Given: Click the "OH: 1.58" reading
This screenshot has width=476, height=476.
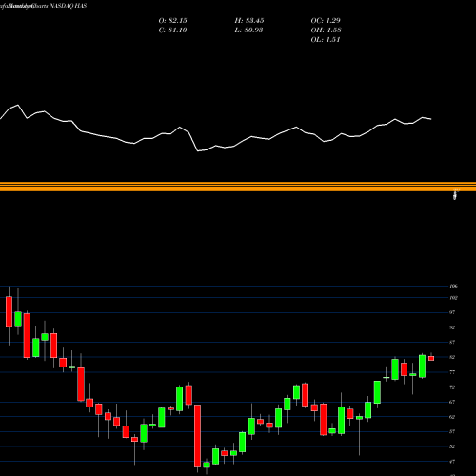Looking at the screenshot, I should (326, 30).
